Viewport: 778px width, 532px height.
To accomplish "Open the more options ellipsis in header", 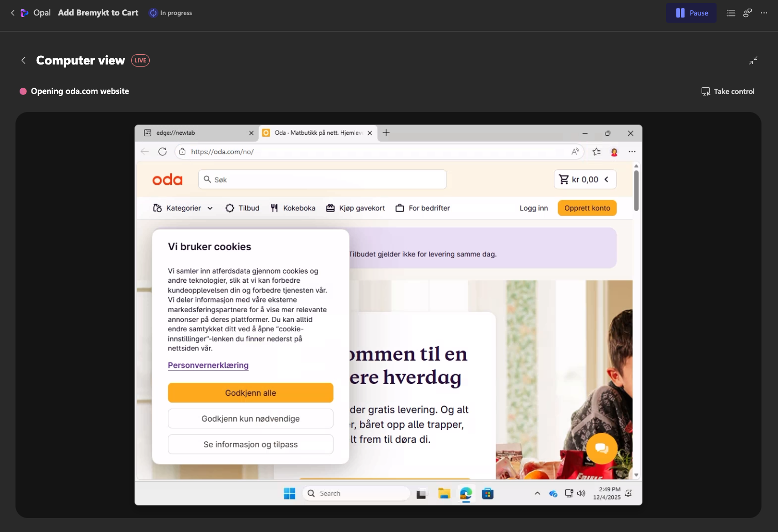I will [x=764, y=13].
